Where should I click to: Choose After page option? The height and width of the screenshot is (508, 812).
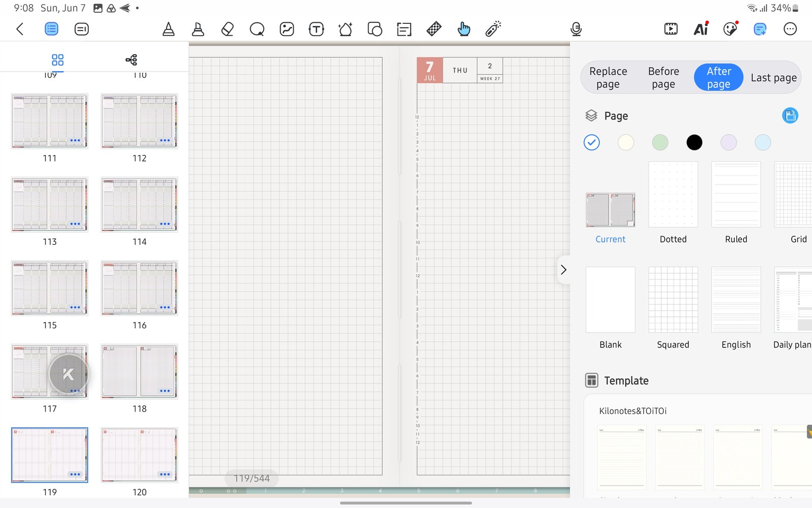(719, 78)
